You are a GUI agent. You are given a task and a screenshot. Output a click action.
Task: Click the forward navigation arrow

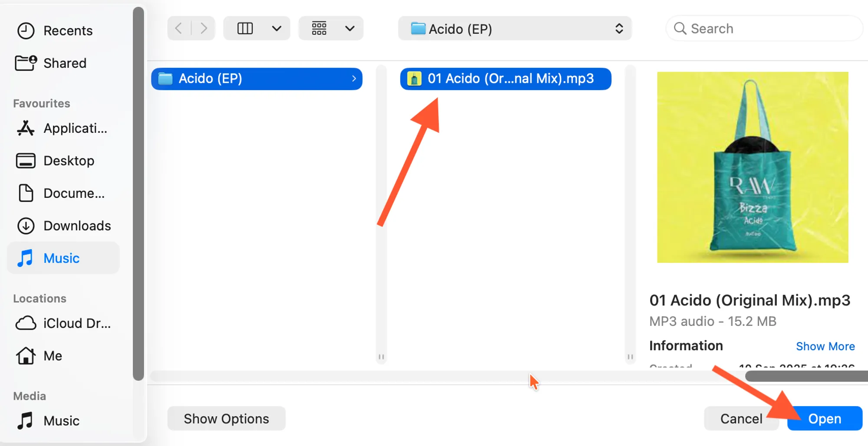(x=203, y=29)
